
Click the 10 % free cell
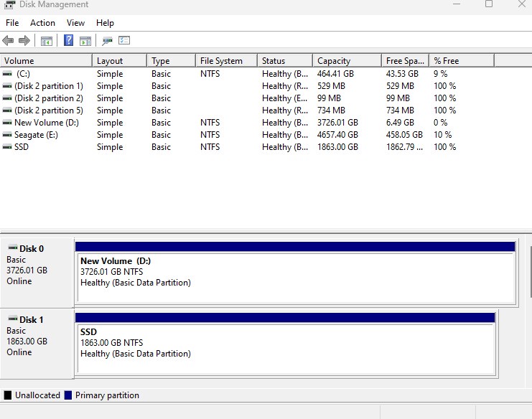click(443, 135)
